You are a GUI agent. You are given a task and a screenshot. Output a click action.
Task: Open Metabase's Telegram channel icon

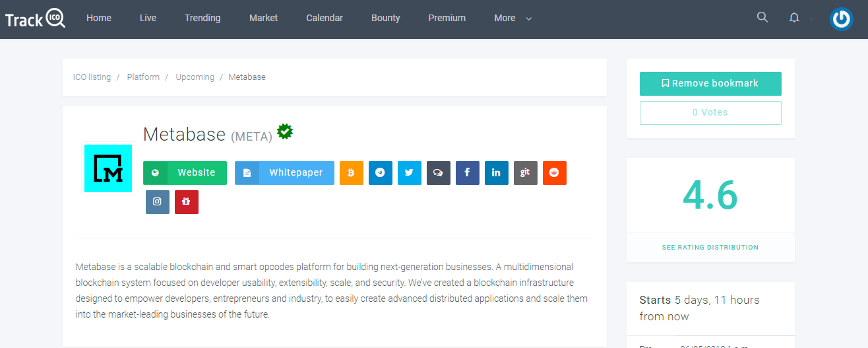381,173
